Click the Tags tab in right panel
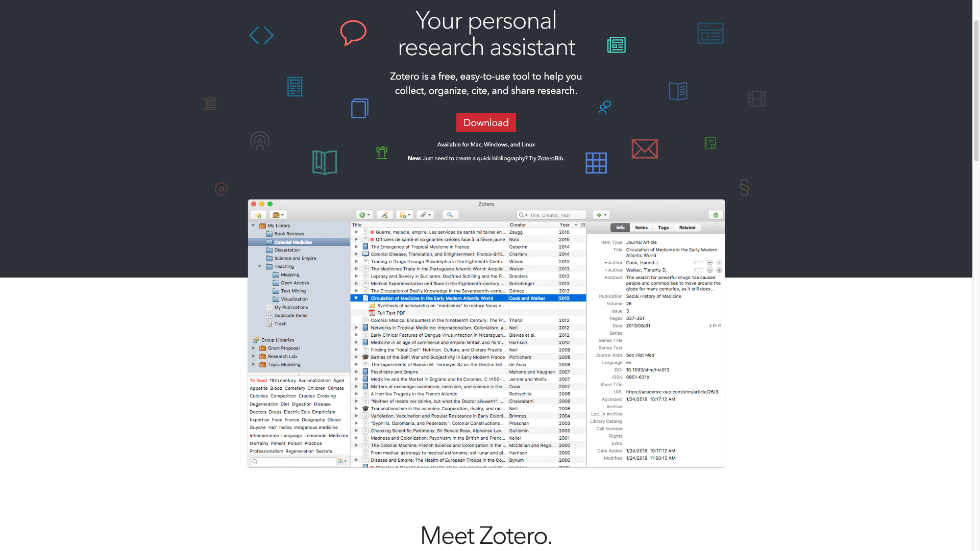The width and height of the screenshot is (980, 551). 664,228
